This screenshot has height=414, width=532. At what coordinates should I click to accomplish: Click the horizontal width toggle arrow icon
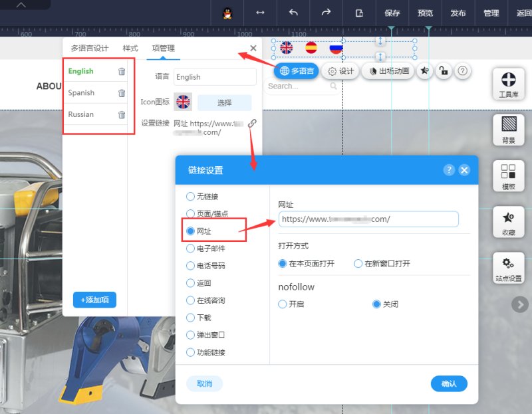tap(260, 13)
